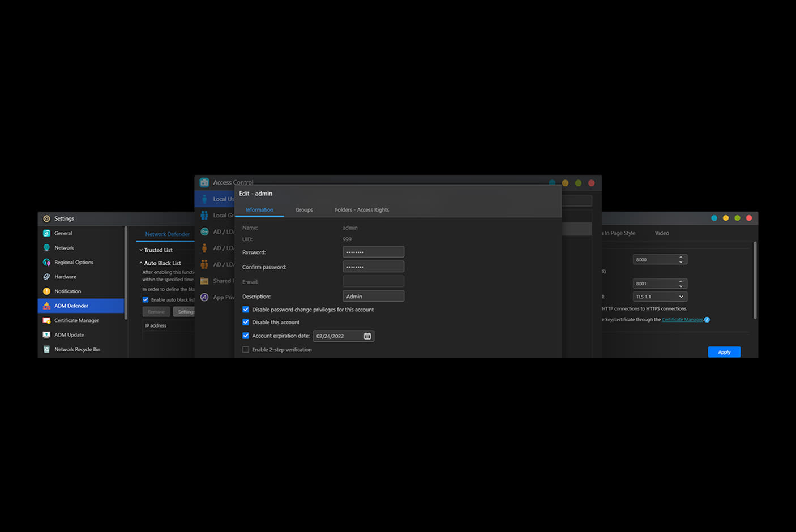Enable 2-step verification checkbox

pos(246,350)
